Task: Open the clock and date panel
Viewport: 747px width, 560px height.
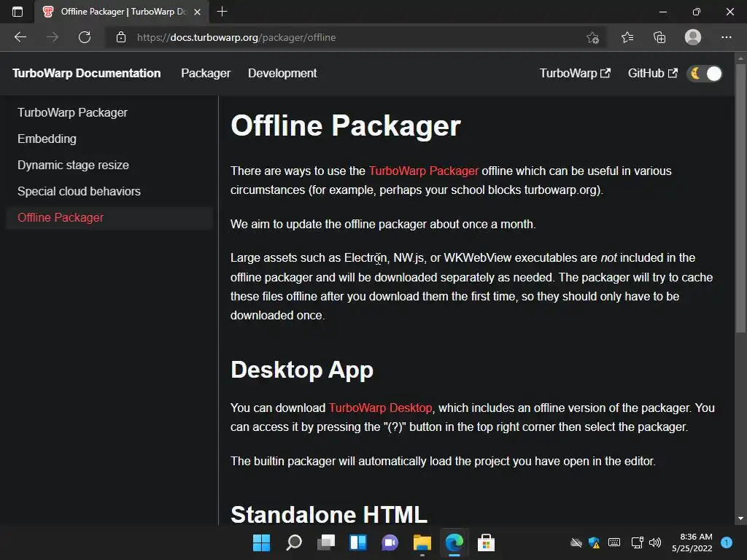Action: pyautogui.click(x=692, y=542)
